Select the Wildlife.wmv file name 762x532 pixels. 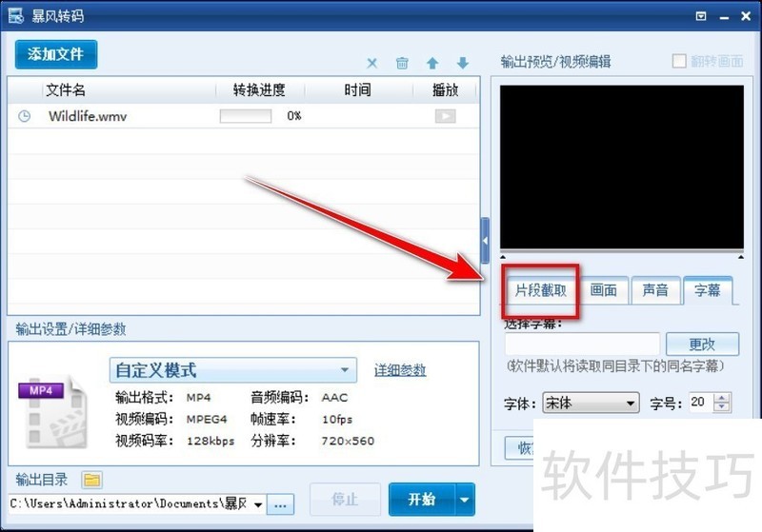(88, 116)
